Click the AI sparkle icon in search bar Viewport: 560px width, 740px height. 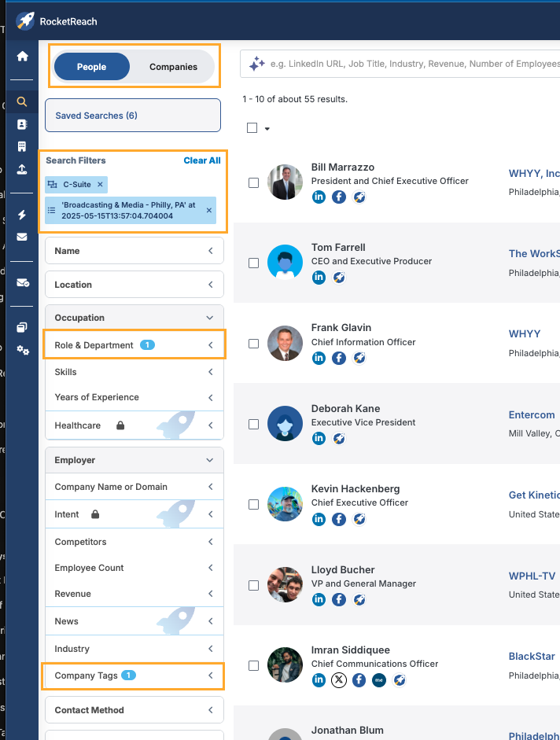[257, 64]
